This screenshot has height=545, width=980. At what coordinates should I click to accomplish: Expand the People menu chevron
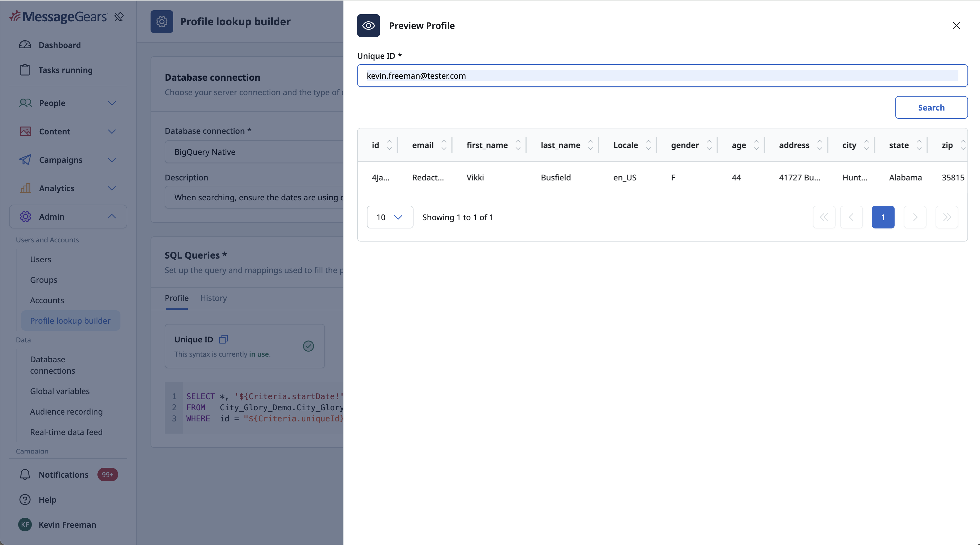112,103
